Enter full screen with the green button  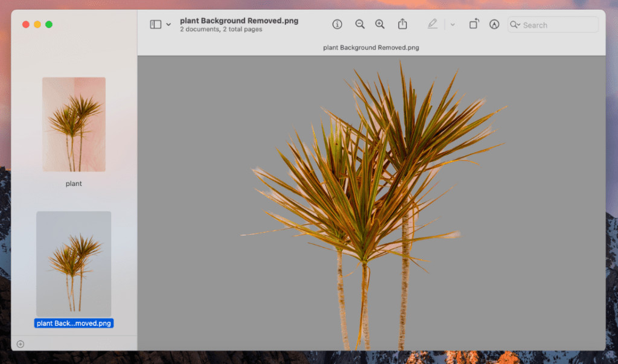coord(49,24)
